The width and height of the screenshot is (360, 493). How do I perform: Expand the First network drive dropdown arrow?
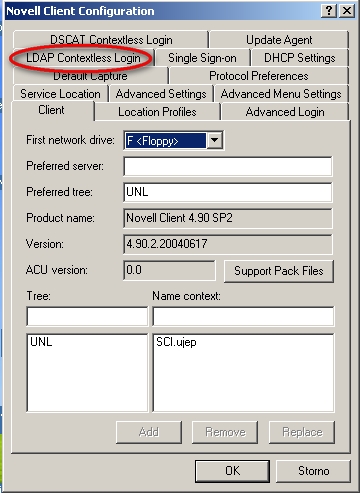(x=215, y=140)
